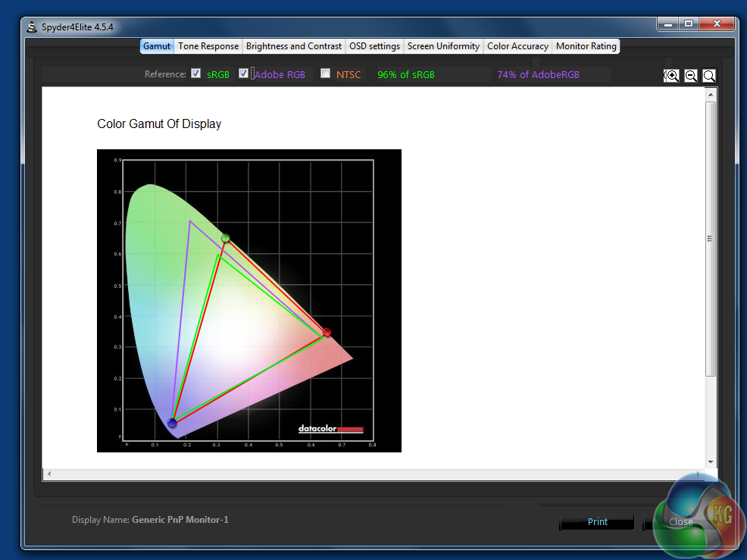Click the vertical scrollbar thumb
The image size is (747, 560).
[711, 239]
